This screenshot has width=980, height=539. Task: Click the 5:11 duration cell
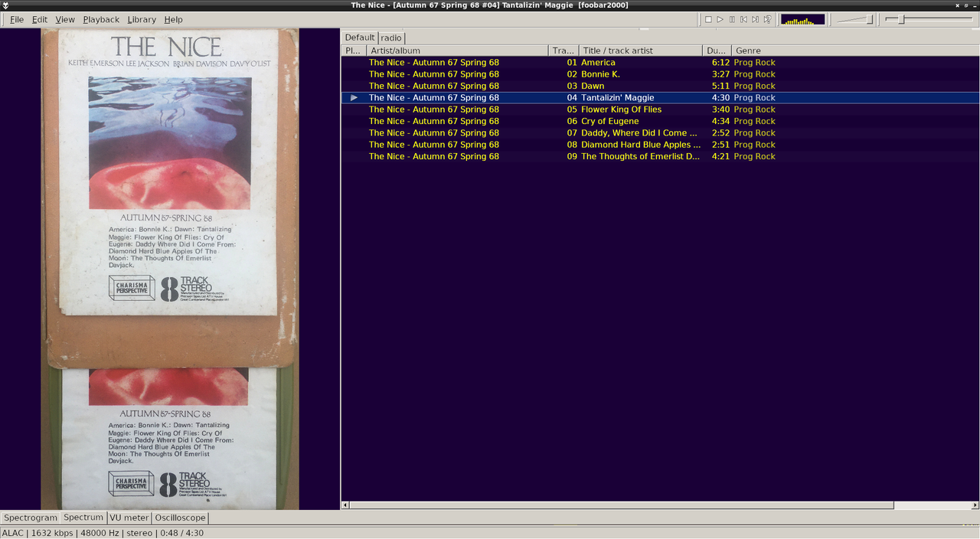(x=720, y=86)
